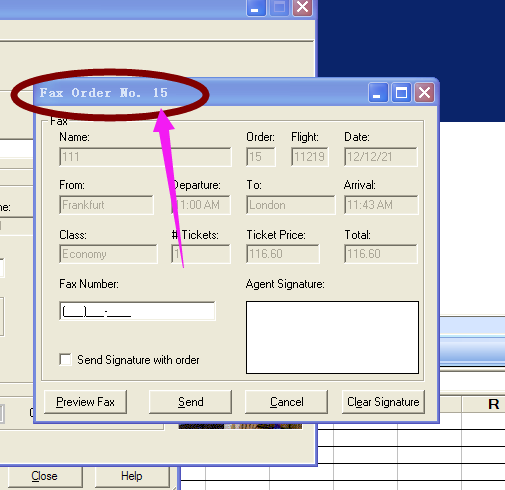Click the Flight field showing 11219
Image resolution: width=505 pixels, height=490 pixels.
[310, 157]
